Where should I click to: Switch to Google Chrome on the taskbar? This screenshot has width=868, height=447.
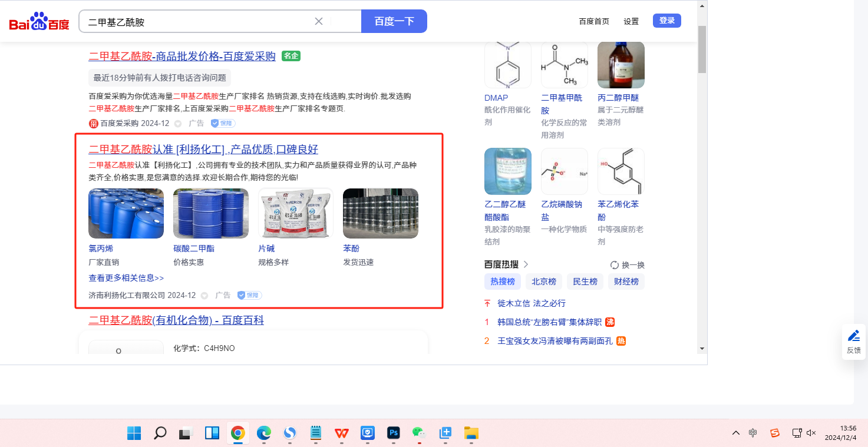coord(238,433)
